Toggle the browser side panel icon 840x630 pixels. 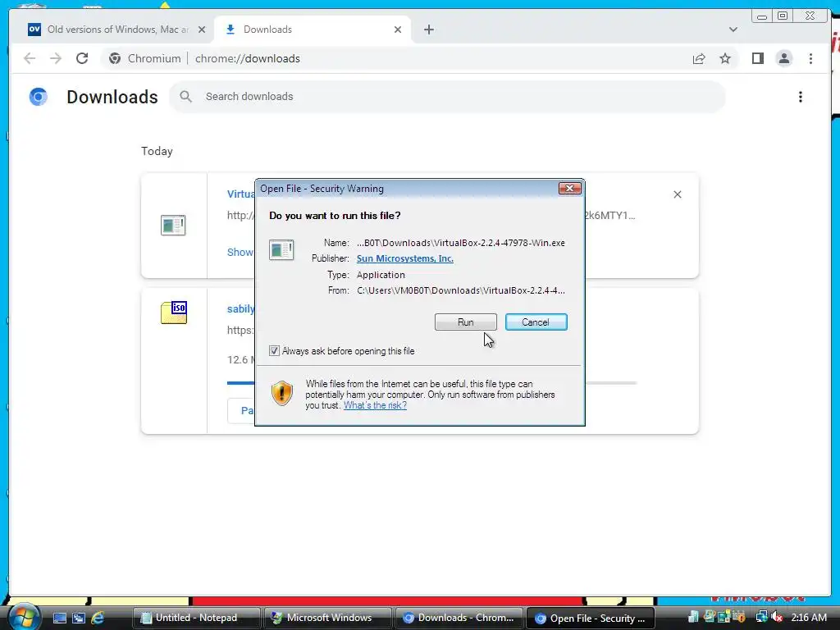click(x=757, y=58)
